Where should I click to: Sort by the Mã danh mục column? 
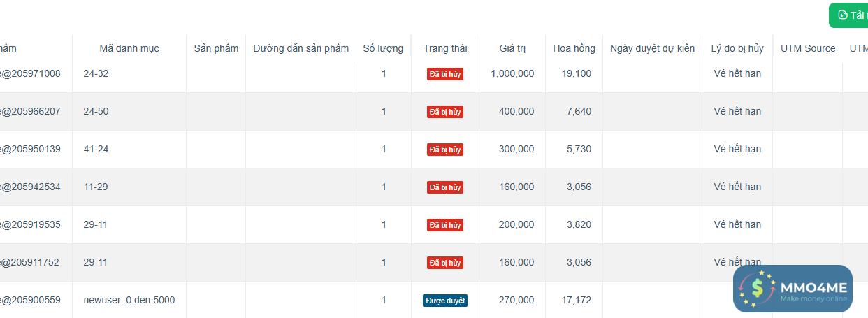pyautogui.click(x=129, y=48)
